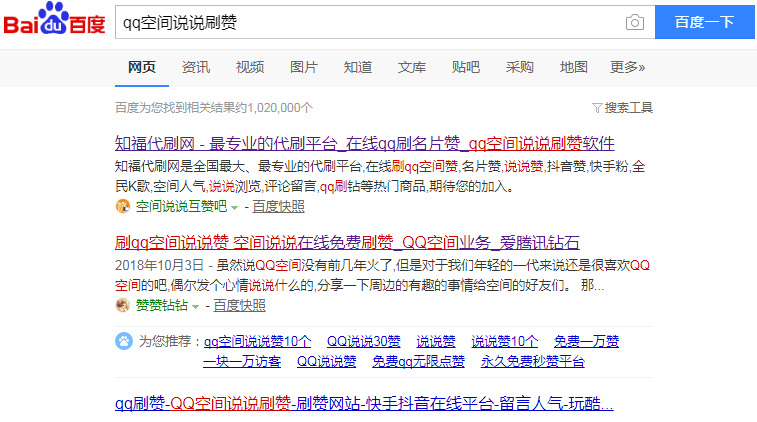Viewport: 757px width, 422px height.
Task: Click the Baidu logo
Action: coord(54,22)
